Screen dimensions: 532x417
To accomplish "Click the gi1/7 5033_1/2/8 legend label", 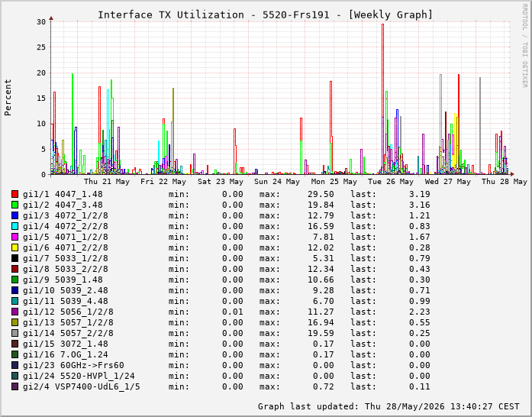I will pyautogui.click(x=66, y=258).
